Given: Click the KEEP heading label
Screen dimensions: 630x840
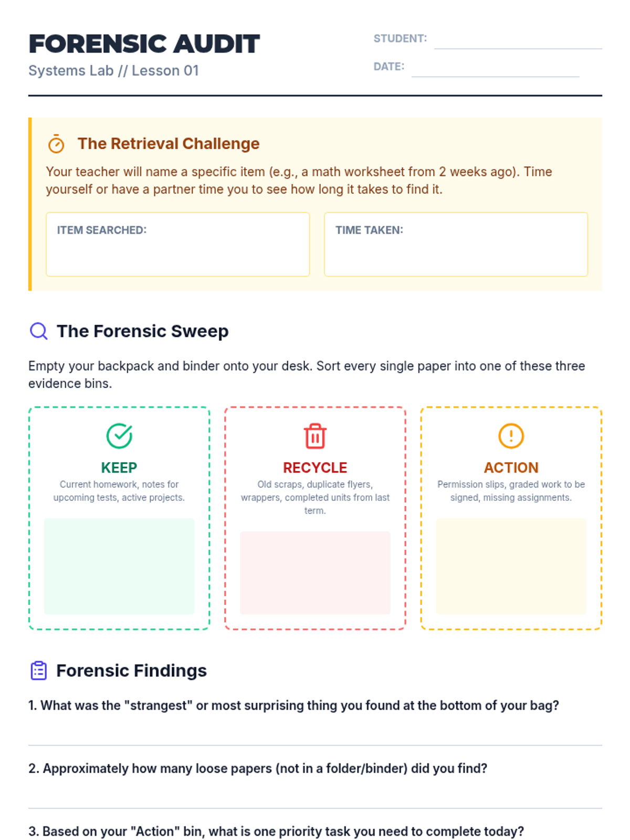Looking at the screenshot, I should click(119, 467).
